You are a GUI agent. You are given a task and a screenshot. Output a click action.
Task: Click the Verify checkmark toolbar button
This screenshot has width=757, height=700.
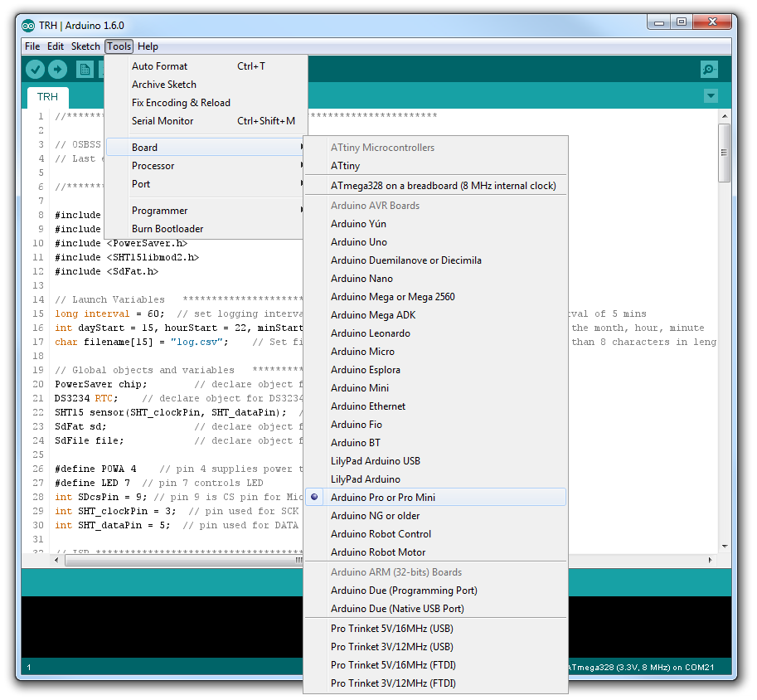(x=36, y=70)
